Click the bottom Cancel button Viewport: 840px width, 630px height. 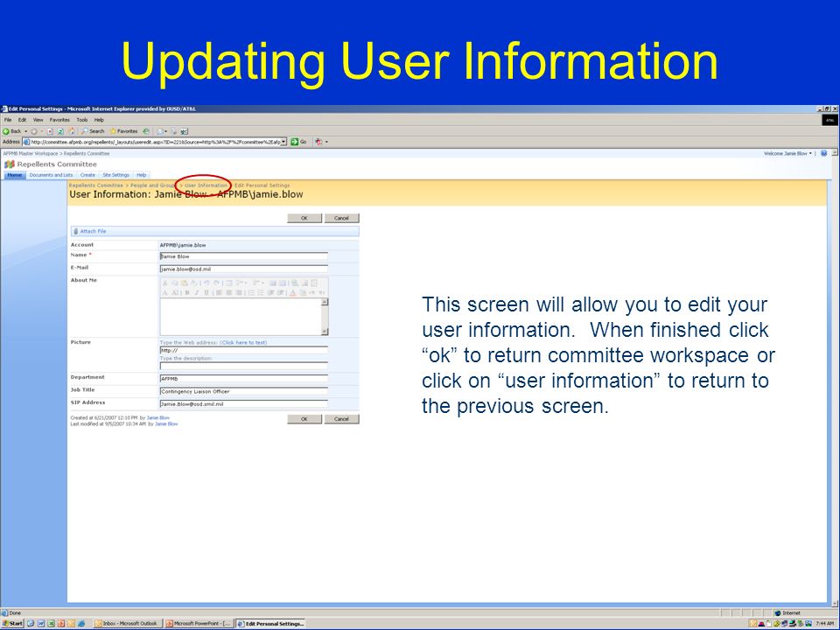tap(341, 419)
